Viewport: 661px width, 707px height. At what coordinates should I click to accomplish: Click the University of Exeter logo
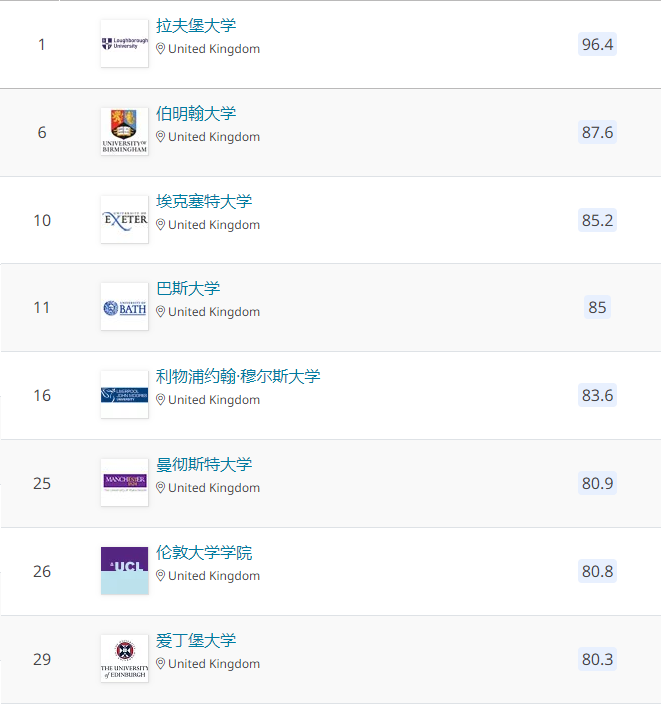(x=124, y=220)
